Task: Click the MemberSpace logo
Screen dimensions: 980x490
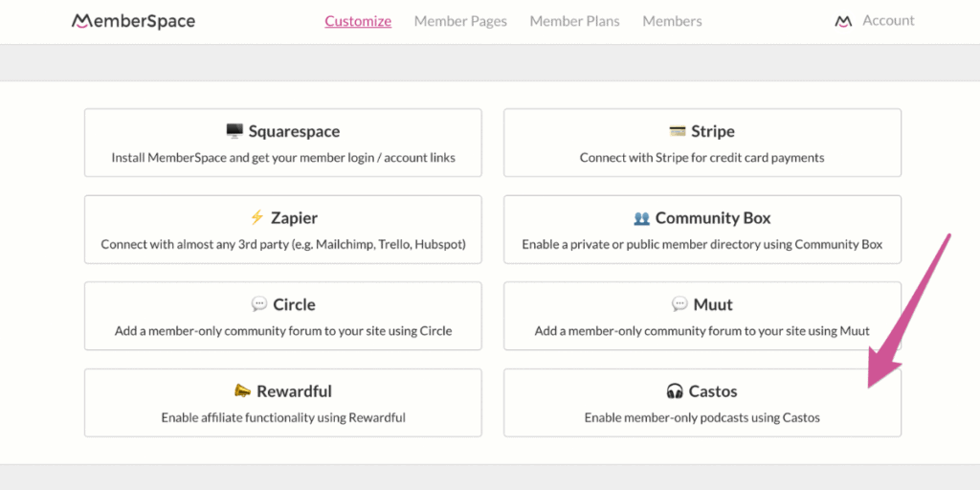Action: pyautogui.click(x=133, y=21)
